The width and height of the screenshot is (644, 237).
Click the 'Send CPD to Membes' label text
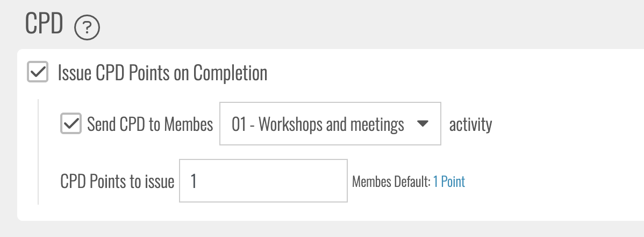[150, 125]
